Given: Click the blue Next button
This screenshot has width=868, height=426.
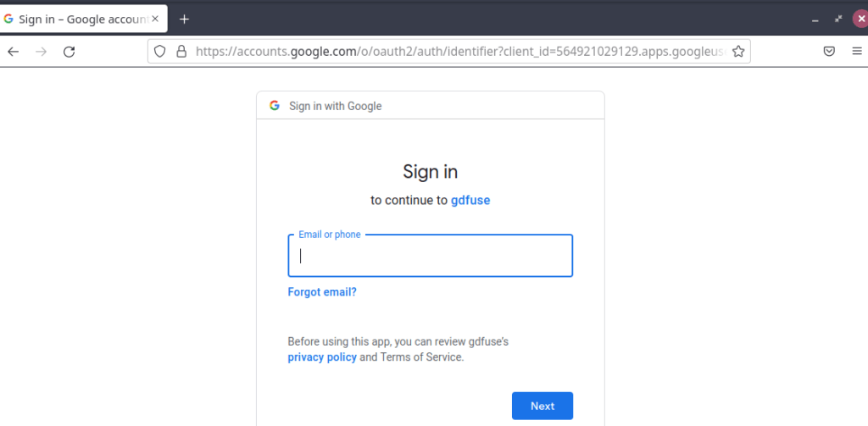Looking at the screenshot, I should pyautogui.click(x=542, y=406).
